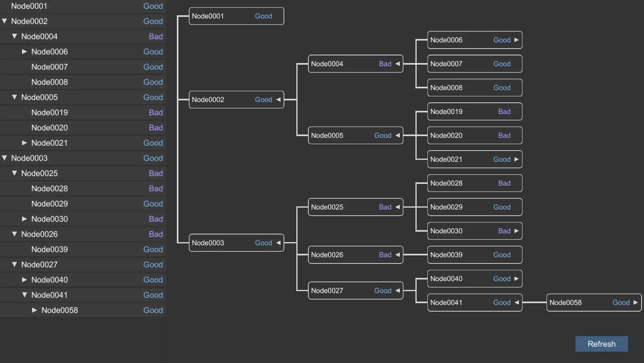Image resolution: width=644 pixels, height=363 pixels.
Task: Click the Node0020 box in the graph
Action: 475,135
